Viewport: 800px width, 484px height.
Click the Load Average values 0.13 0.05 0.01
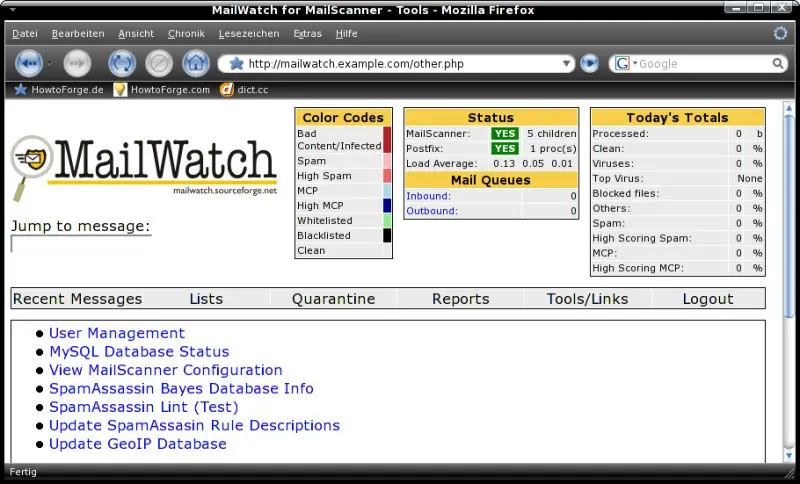tap(533, 164)
